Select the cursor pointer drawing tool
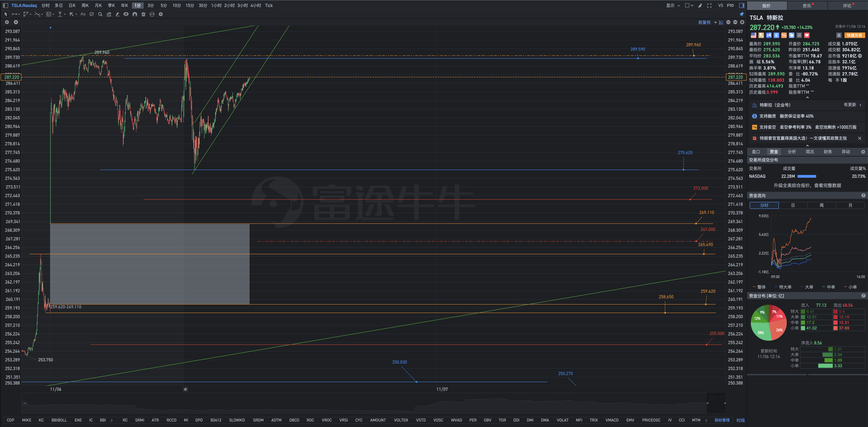The image size is (868, 427). pos(6,14)
